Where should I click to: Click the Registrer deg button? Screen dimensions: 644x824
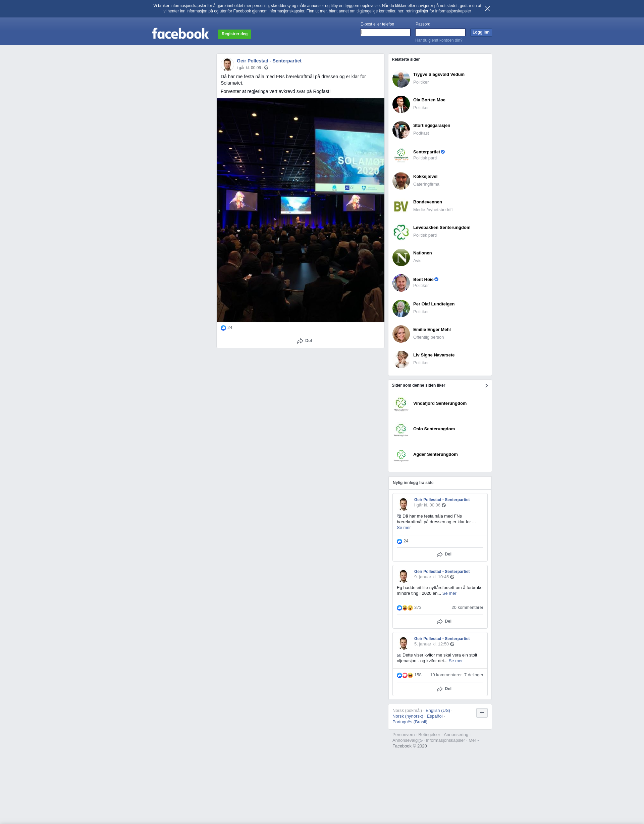(x=234, y=34)
